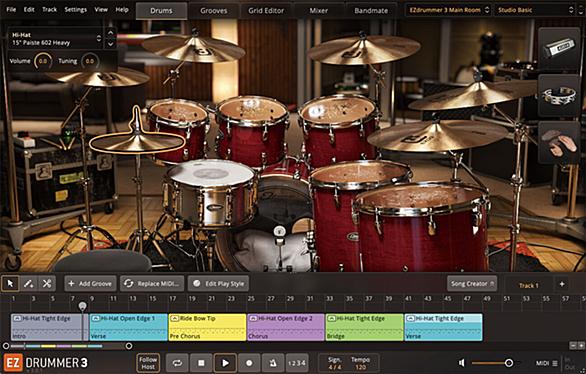Open the Studio Basic preset dropdown

pos(535,10)
